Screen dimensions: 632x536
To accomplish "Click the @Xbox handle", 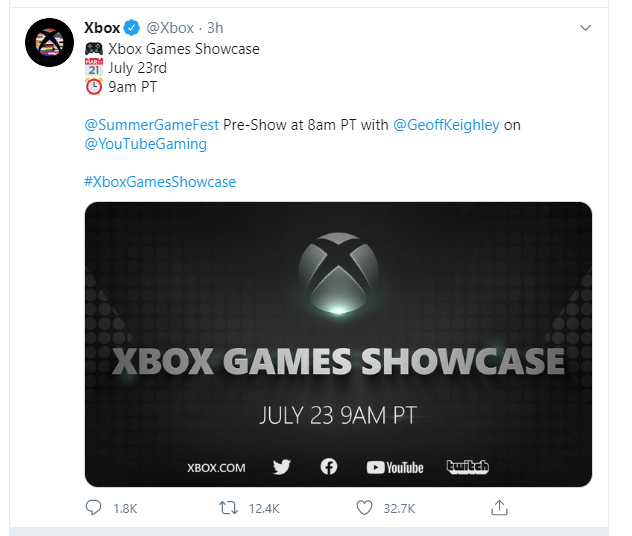I will click(170, 28).
